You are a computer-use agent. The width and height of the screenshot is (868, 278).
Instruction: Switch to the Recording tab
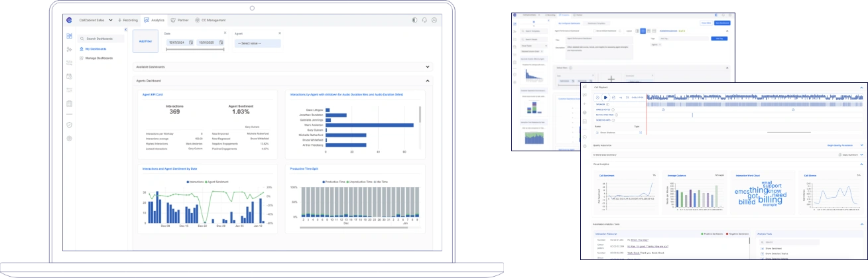[129, 21]
